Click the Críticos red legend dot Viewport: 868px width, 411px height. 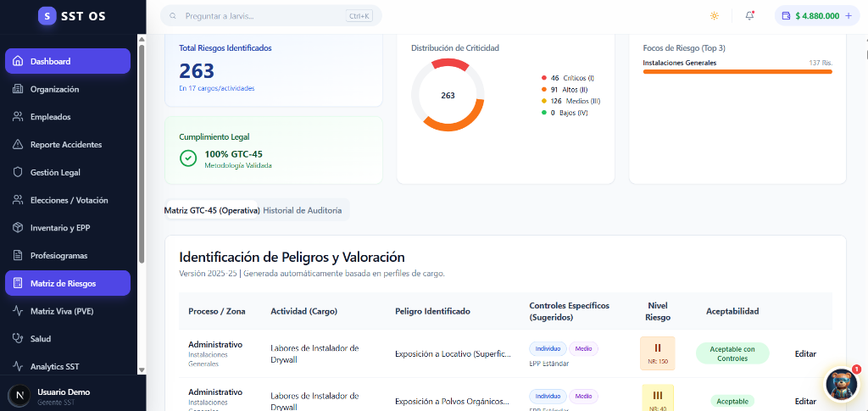pos(543,77)
